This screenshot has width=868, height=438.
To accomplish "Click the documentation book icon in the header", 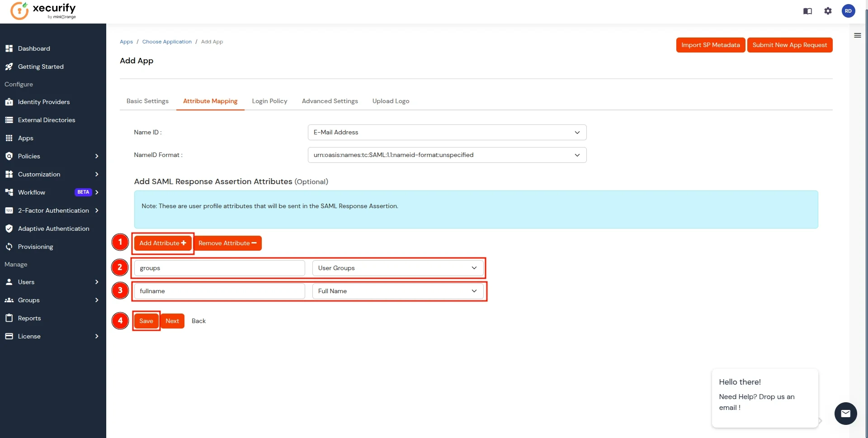I will click(x=807, y=11).
